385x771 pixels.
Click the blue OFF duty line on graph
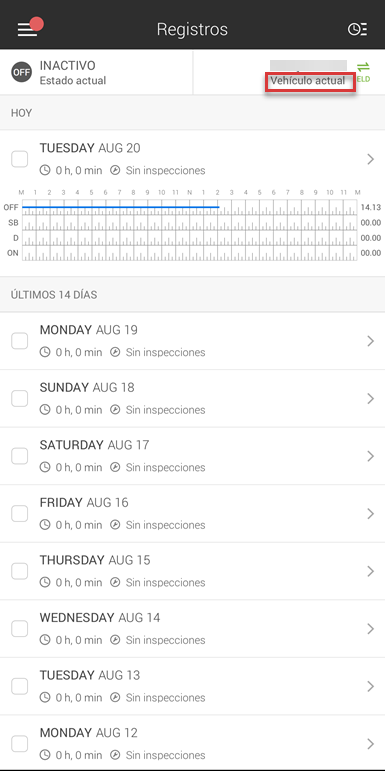coord(120,207)
